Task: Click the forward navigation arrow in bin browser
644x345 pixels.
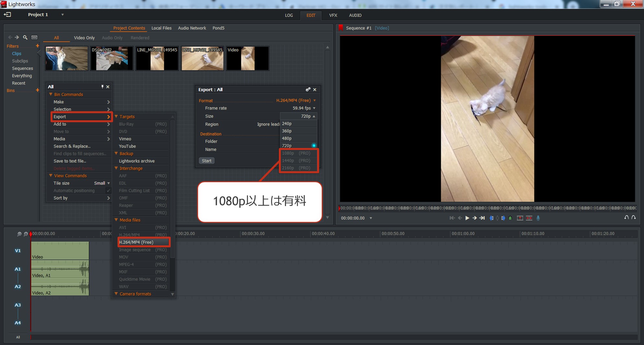Action: click(x=17, y=37)
